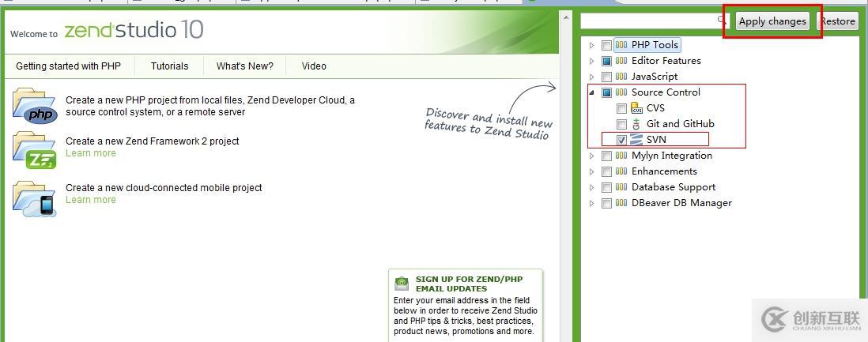Switch to the Video tab

314,66
